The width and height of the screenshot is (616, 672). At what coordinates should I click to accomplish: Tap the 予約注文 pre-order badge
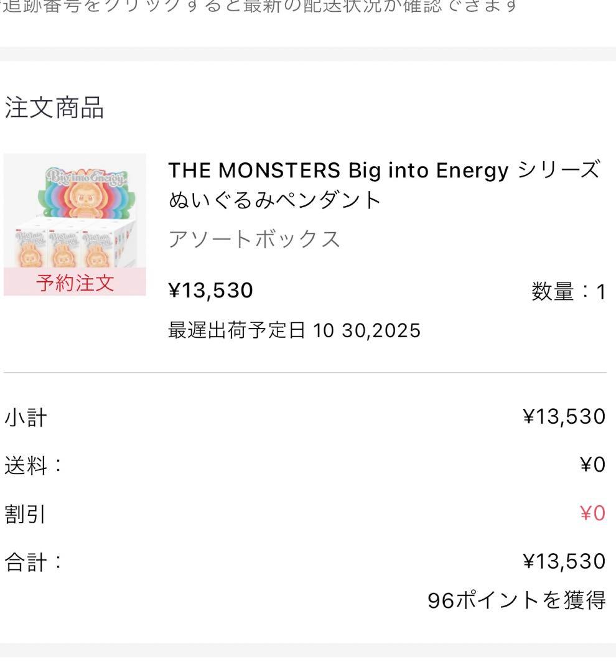75,282
